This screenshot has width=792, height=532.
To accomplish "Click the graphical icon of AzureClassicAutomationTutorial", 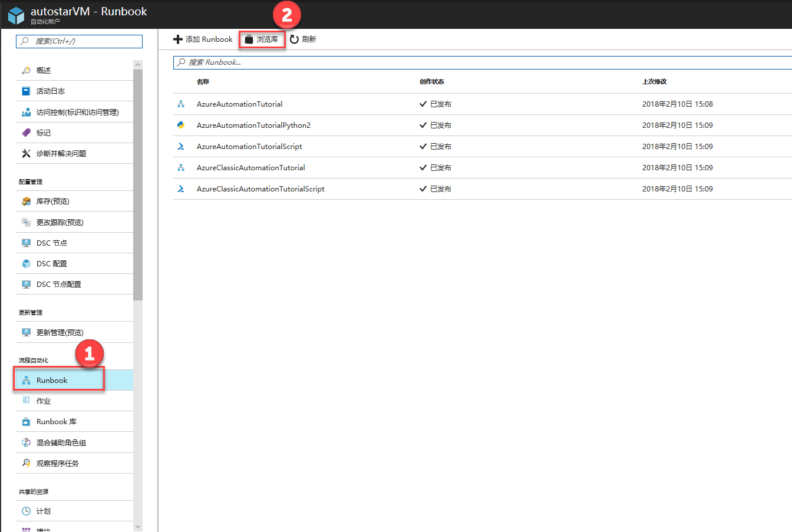I will [x=181, y=167].
